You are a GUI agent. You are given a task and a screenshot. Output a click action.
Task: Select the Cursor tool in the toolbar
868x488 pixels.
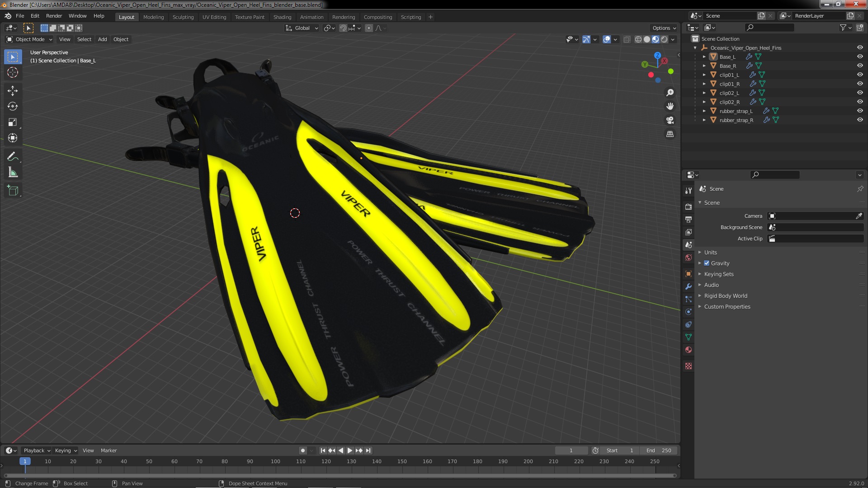pos(13,73)
